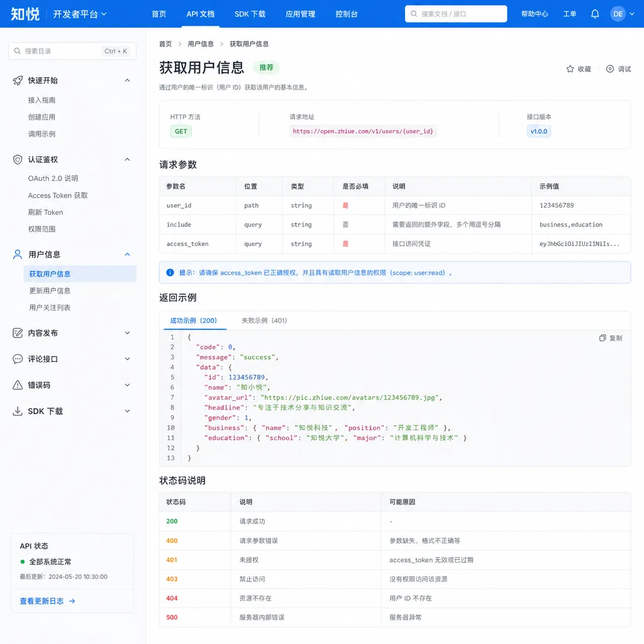Collapse the 认证鉴权 section chevron

pos(127,160)
